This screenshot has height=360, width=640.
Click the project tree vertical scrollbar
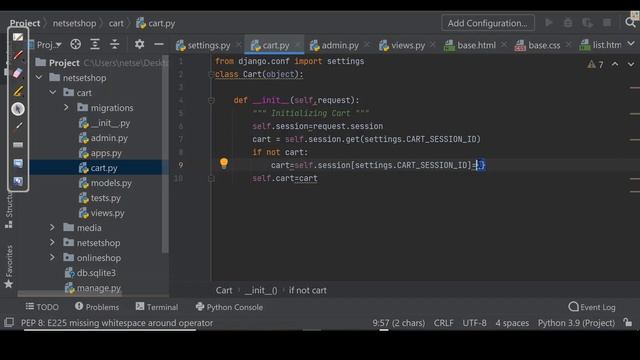tap(165, 155)
